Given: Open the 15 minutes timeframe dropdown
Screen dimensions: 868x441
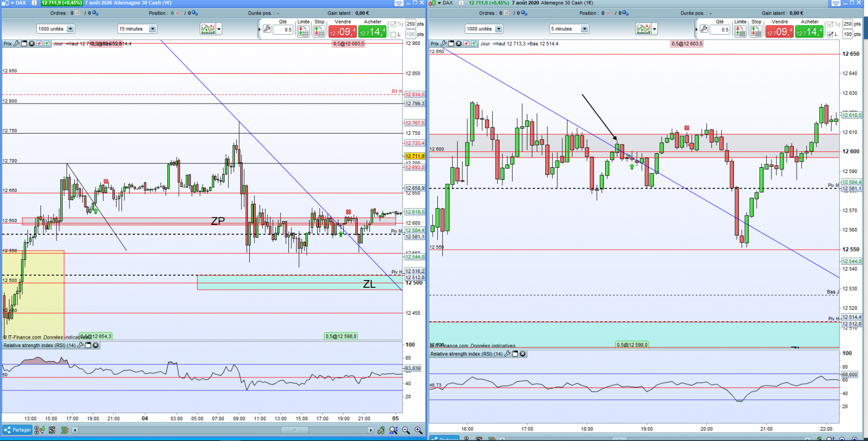Looking at the screenshot, I should click(x=137, y=29).
